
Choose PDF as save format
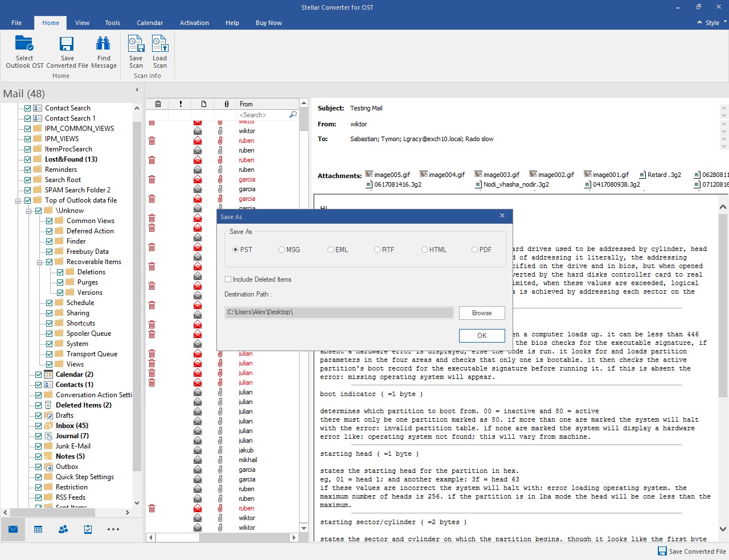click(x=474, y=250)
